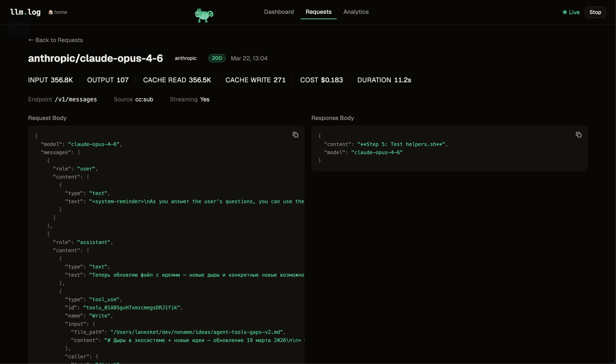Click the 200 status badge
Image resolution: width=616 pixels, height=364 pixels.
pyautogui.click(x=217, y=58)
